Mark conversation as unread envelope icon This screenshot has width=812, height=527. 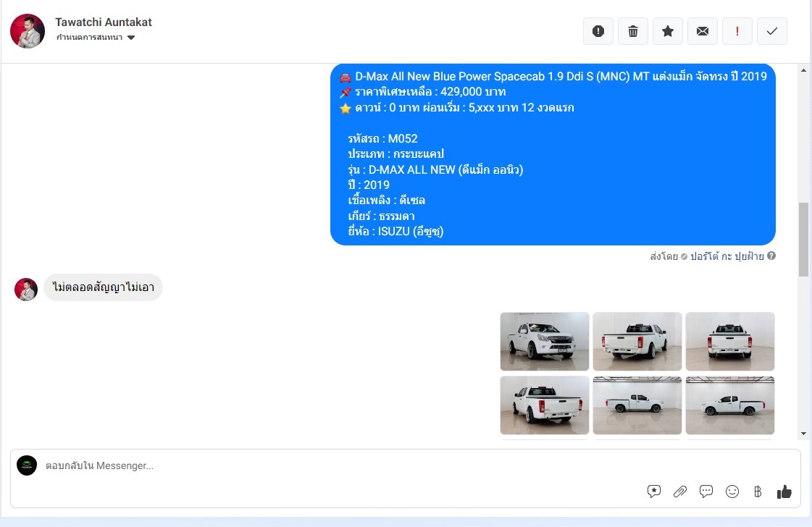click(x=702, y=31)
